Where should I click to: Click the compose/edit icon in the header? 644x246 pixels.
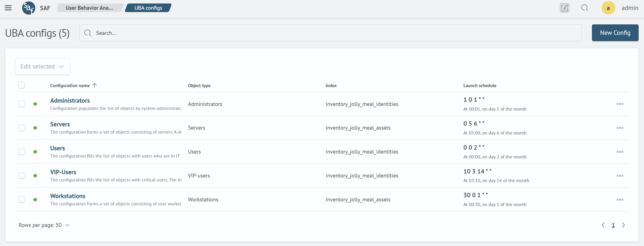click(565, 8)
